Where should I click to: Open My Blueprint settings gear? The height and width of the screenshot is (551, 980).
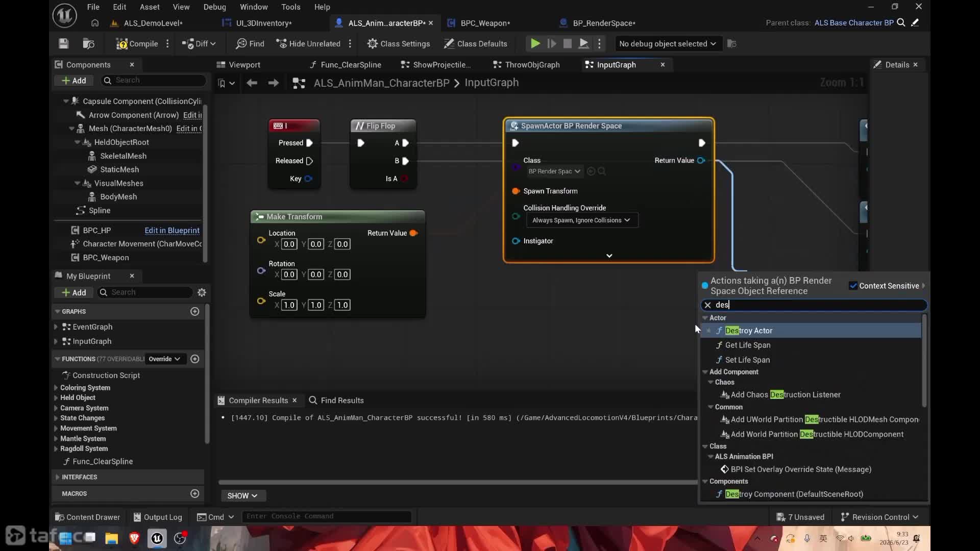[202, 292]
